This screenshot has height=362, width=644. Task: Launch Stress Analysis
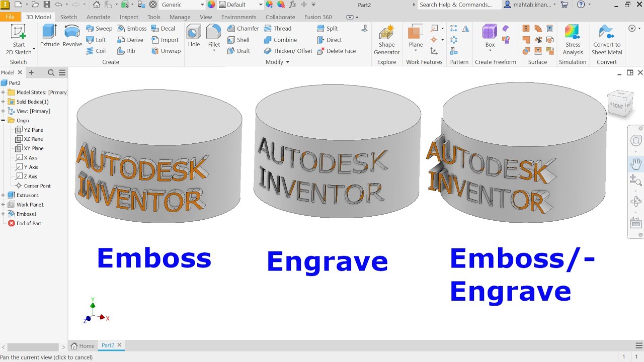[x=573, y=40]
